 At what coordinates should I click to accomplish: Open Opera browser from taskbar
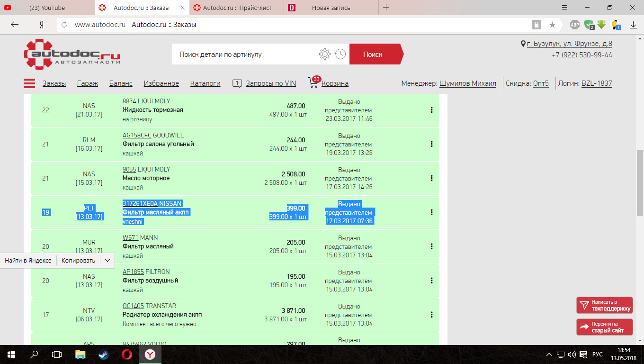(126, 354)
